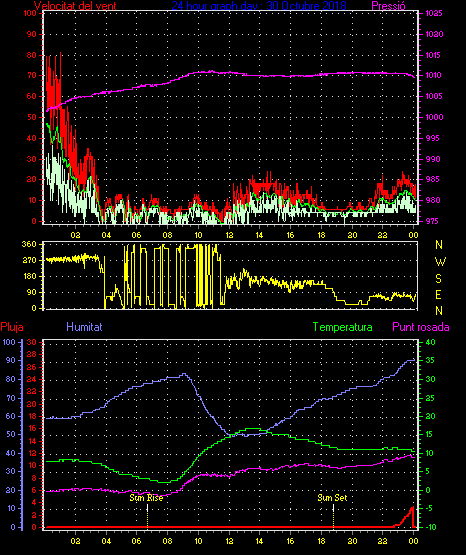
Task: Click the 40 temperature axis value
Action: 430,342
